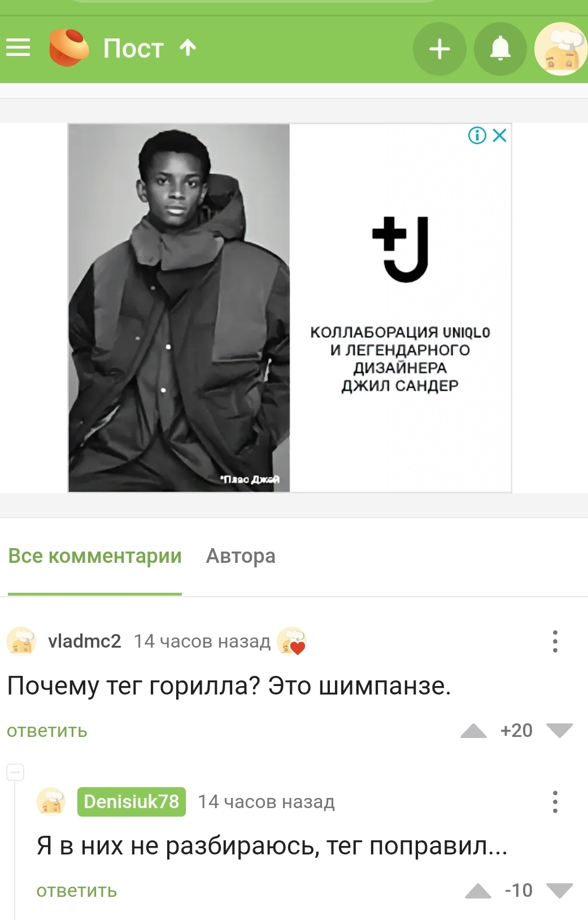588x920 pixels.
Task: Upvote Denisiuk78's reply
Action: click(478, 891)
